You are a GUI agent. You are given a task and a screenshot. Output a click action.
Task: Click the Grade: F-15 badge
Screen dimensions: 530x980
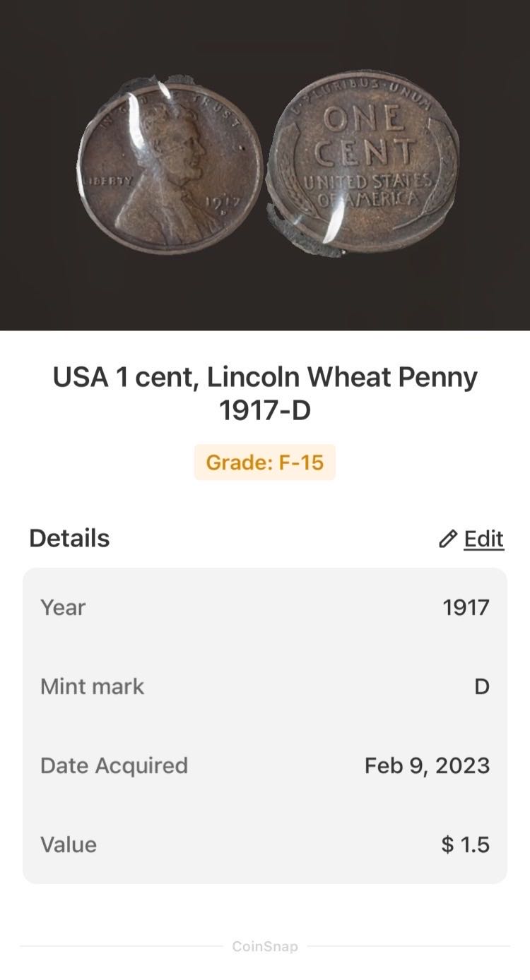pos(265,462)
